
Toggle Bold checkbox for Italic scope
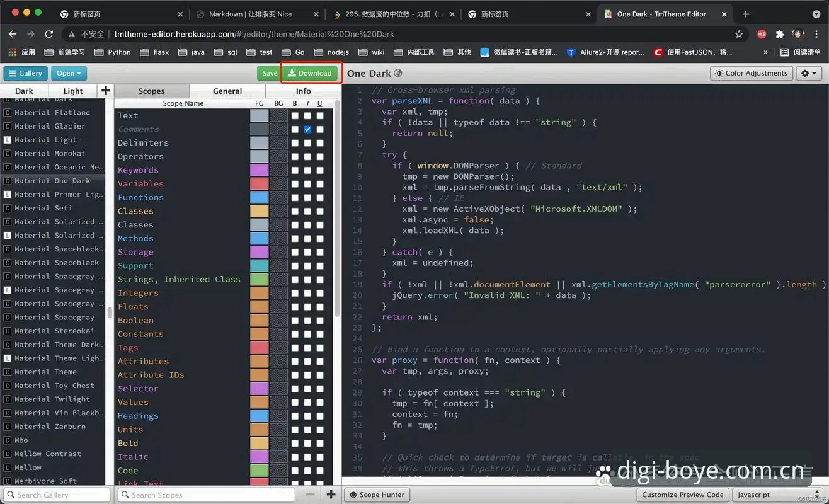click(x=295, y=457)
